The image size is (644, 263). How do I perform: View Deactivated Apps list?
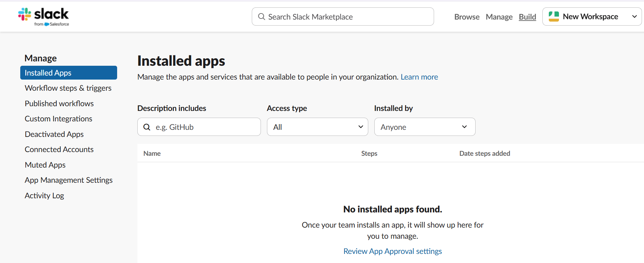(54, 134)
